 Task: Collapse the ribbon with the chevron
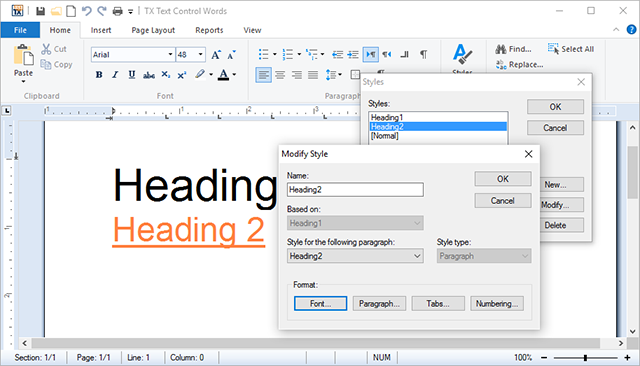[x=616, y=29]
